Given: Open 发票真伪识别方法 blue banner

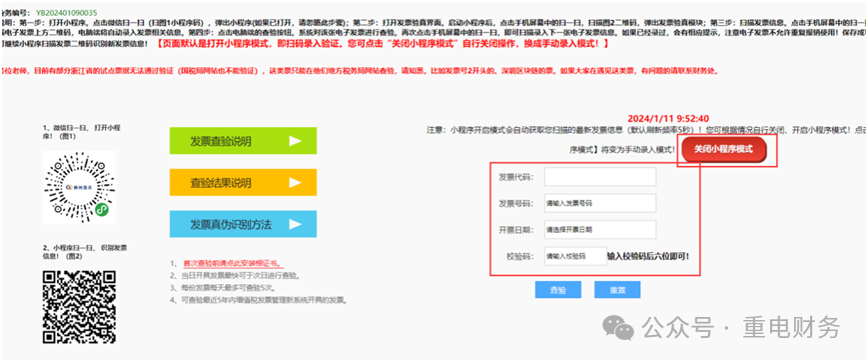Looking at the screenshot, I should (x=243, y=224).
